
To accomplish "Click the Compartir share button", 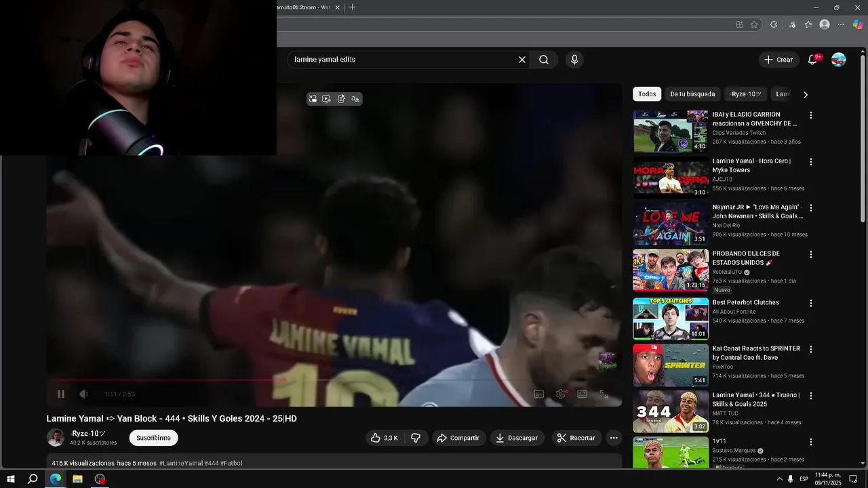I will pos(458,438).
